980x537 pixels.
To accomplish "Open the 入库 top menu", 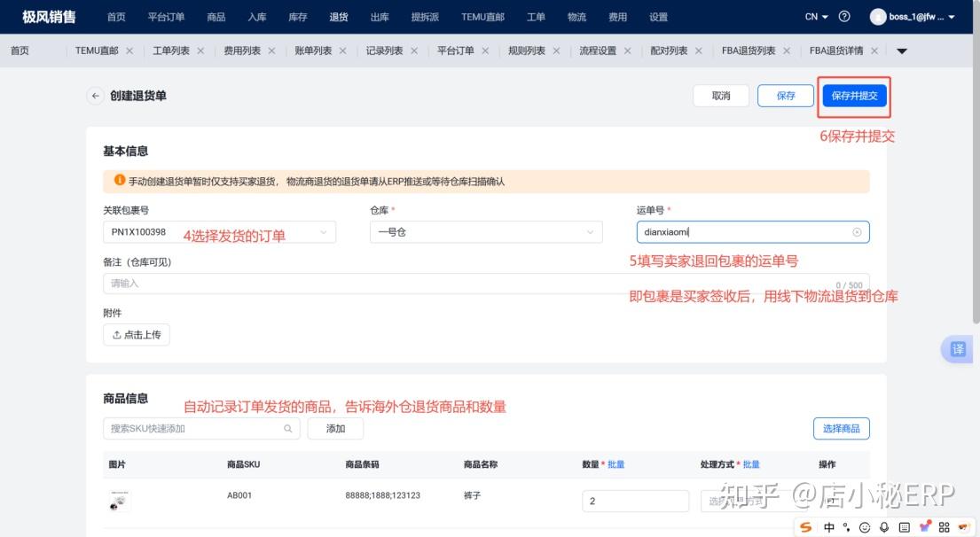I will [x=257, y=17].
